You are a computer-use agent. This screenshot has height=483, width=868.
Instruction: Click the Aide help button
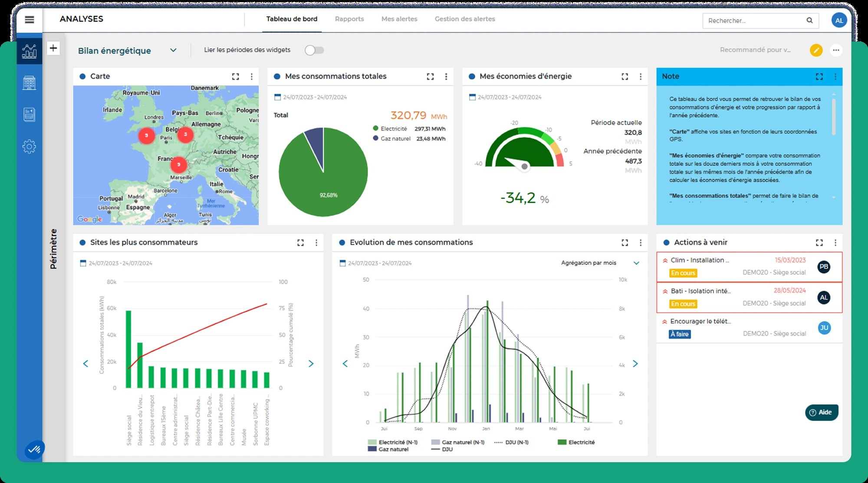pyautogui.click(x=822, y=412)
